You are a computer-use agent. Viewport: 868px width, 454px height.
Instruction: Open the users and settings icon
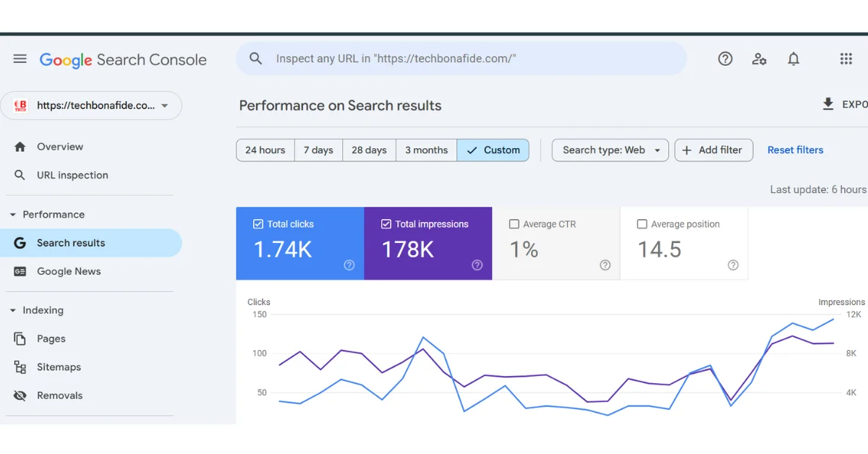click(759, 59)
